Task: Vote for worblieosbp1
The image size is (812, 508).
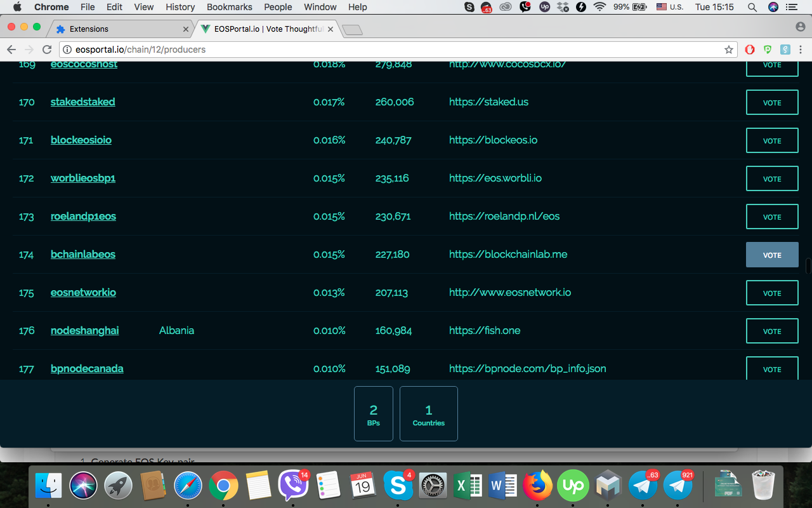Action: [772, 178]
